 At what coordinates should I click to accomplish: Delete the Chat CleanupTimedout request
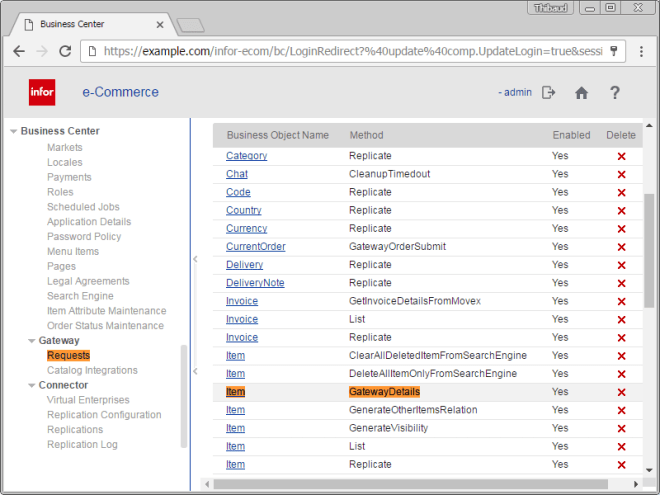click(x=621, y=174)
